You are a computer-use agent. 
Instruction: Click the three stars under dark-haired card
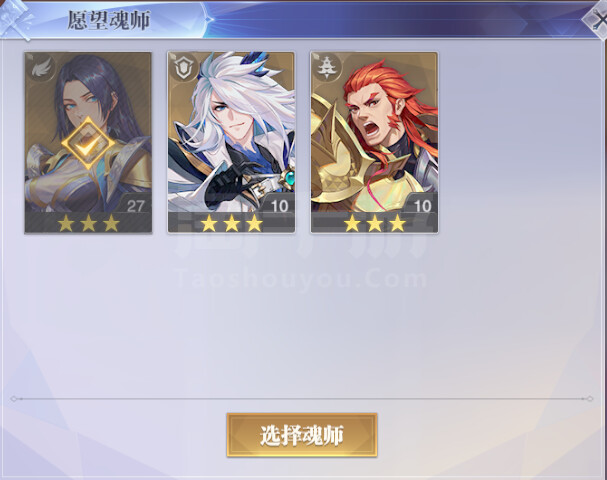[88, 223]
